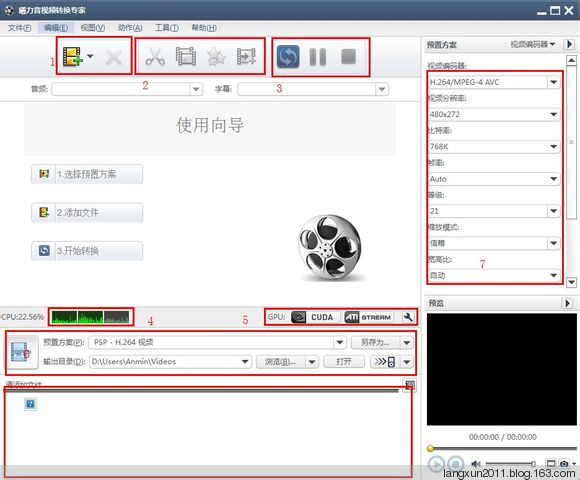Open the 文件(F) menu
Image resolution: width=580 pixels, height=480 pixels.
coord(20,28)
